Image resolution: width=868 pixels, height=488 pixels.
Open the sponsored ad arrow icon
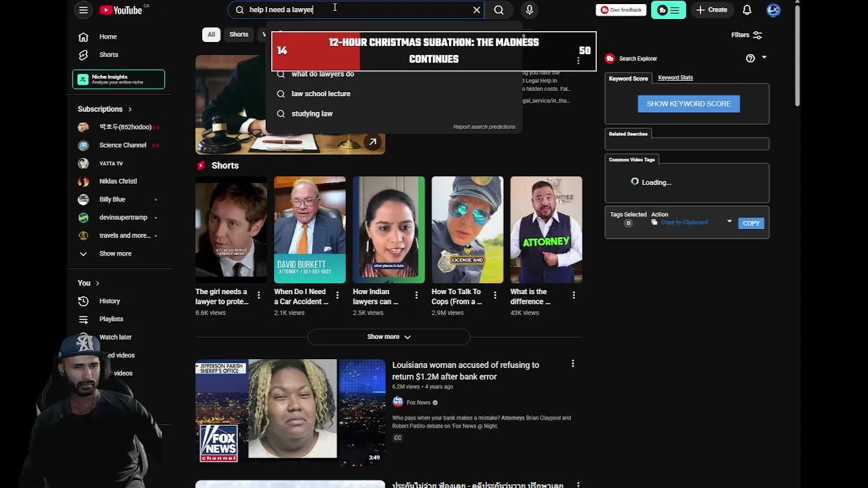click(372, 142)
